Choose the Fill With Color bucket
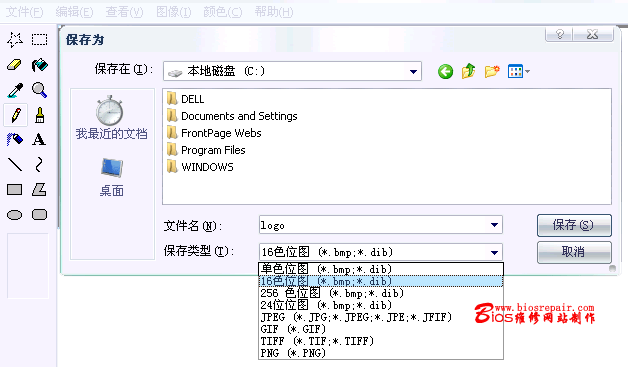Viewport: 628px width, 367px height. [39, 65]
